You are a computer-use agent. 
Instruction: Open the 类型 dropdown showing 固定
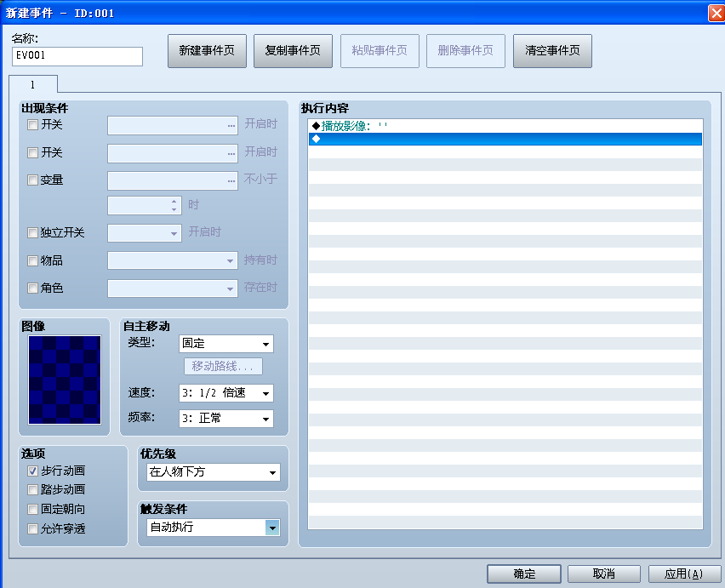pyautogui.click(x=226, y=344)
